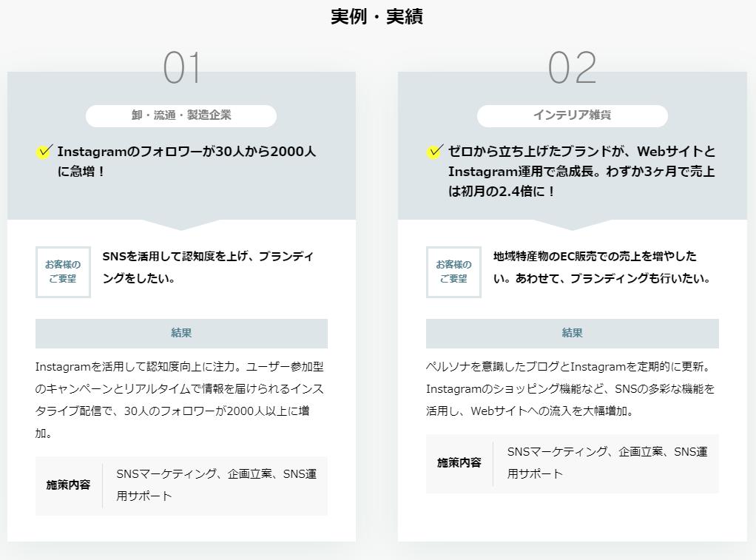Click the result paragraph about インスタライブ配信

[179, 399]
